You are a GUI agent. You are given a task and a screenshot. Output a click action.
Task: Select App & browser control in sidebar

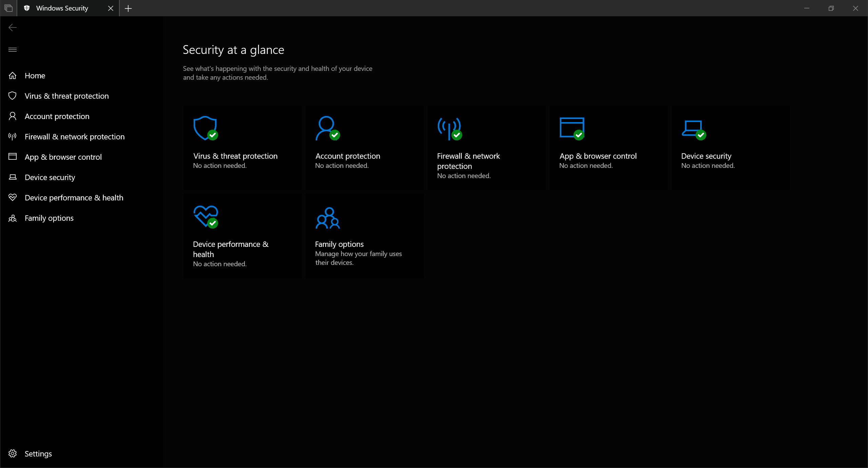pyautogui.click(x=63, y=157)
